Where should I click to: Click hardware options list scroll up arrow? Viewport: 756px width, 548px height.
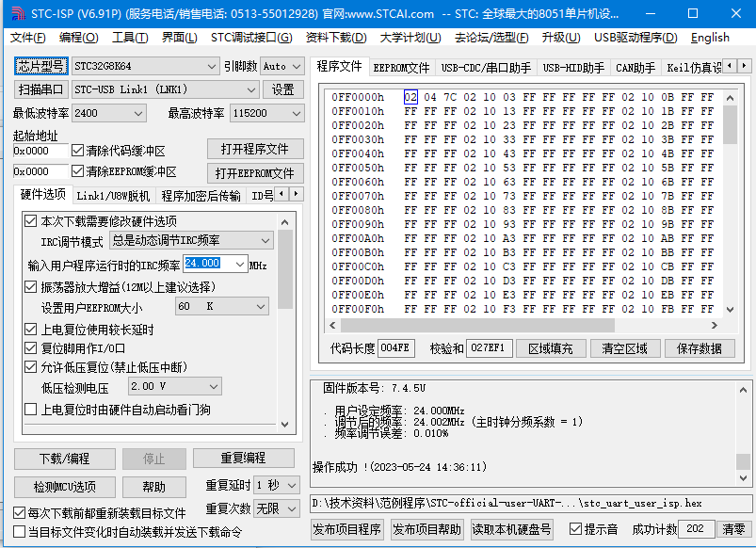tap(284, 222)
